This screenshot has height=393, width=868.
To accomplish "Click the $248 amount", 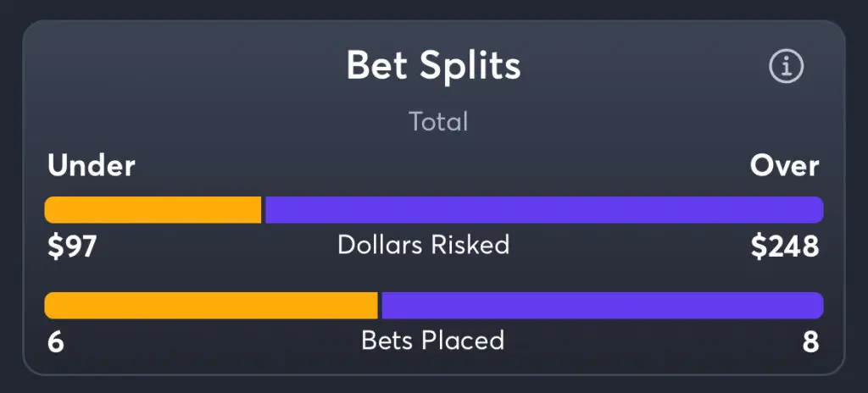I will 785,246.
